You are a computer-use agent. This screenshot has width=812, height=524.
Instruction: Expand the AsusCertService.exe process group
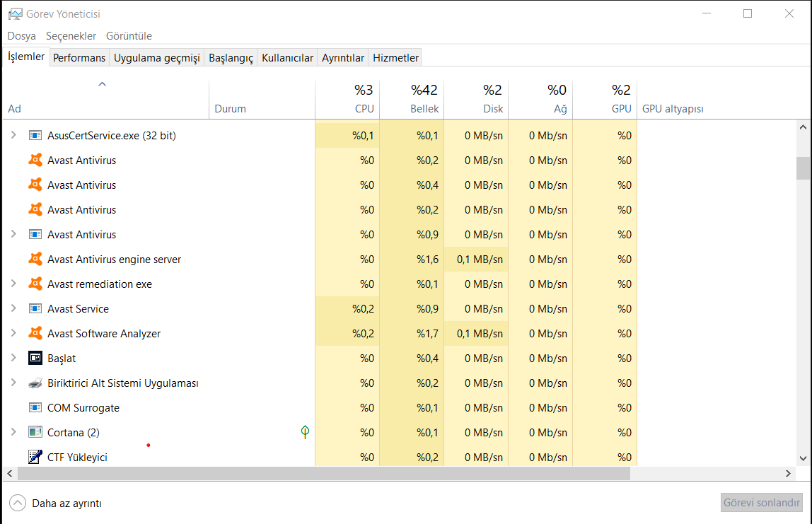pyautogui.click(x=13, y=136)
